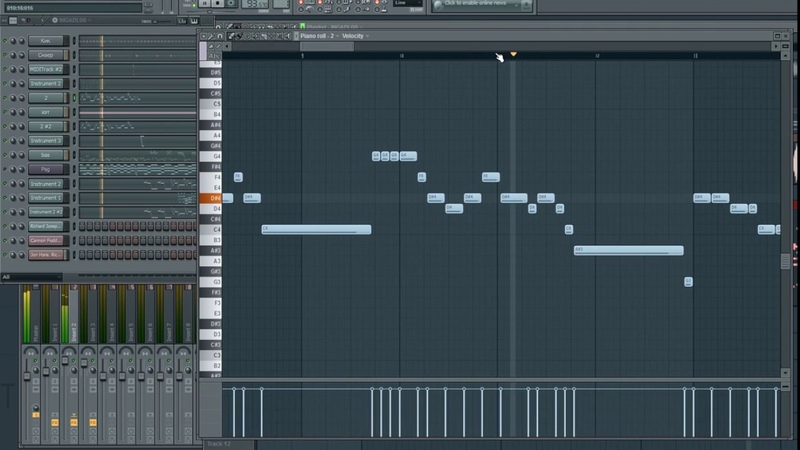This screenshot has height=450, width=800.
Task: Click piano roll scroll right arrow
Action: pos(776,46)
